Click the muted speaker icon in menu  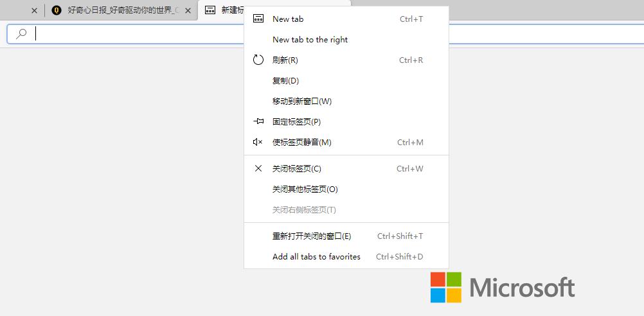[258, 142]
